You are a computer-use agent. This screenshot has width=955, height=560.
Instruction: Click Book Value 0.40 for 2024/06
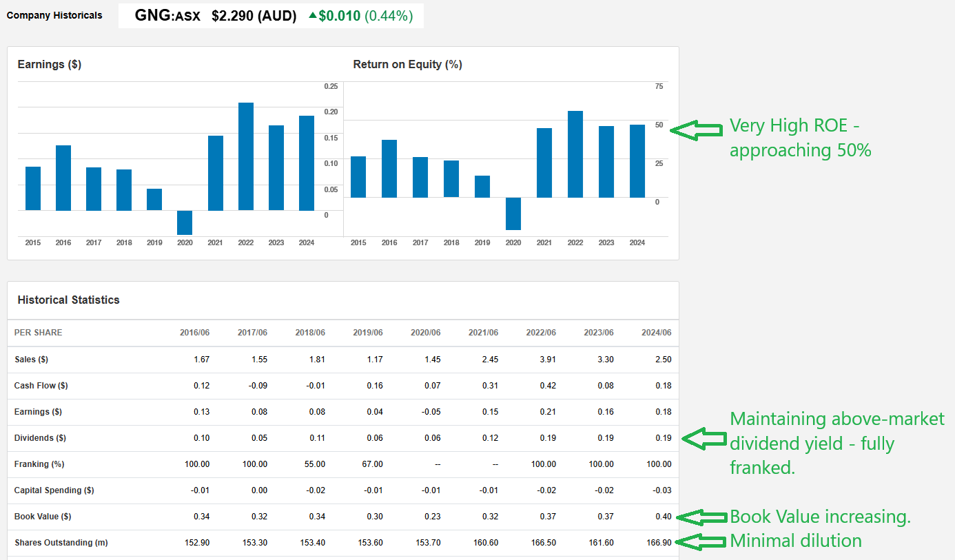664,517
